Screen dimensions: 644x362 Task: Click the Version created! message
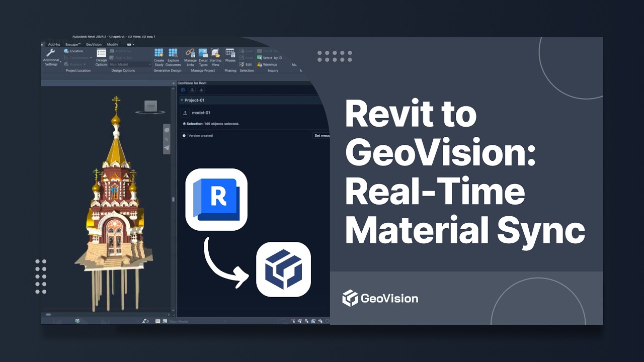coord(201,136)
